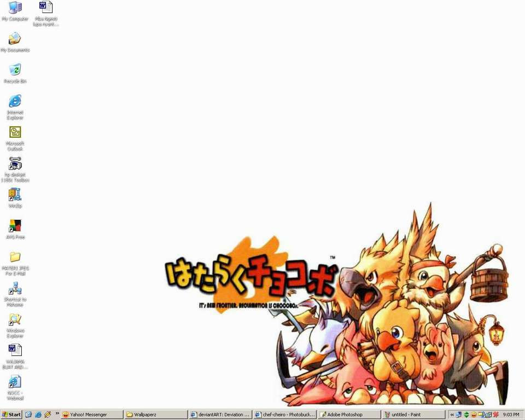The image size is (525, 420).
Task: Expand the Quick Launch overflow chevron
Action: tap(57, 413)
